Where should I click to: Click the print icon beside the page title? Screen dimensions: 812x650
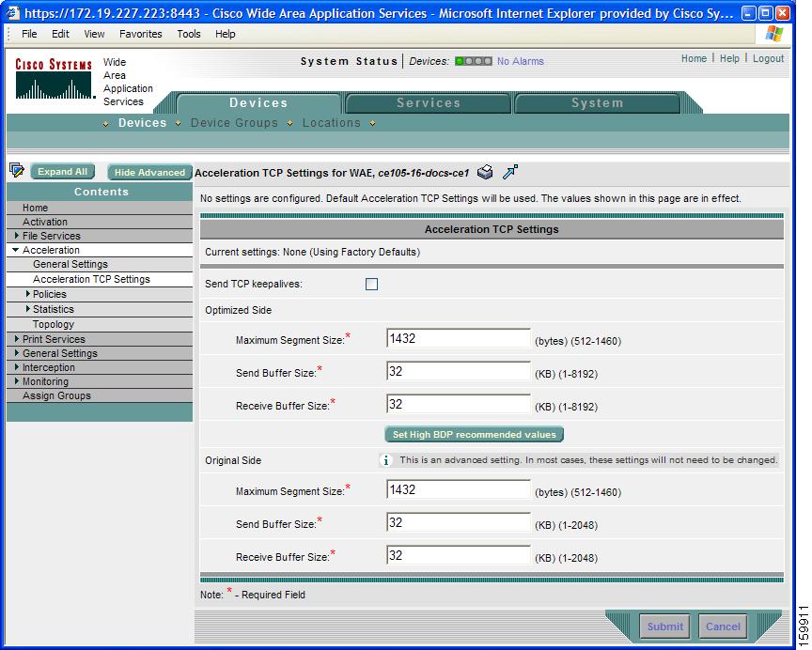(485, 172)
